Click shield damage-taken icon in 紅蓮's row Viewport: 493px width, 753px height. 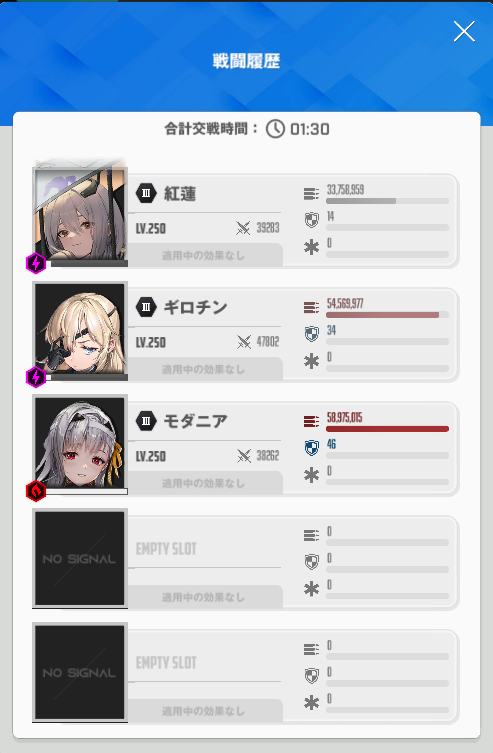pyautogui.click(x=312, y=220)
